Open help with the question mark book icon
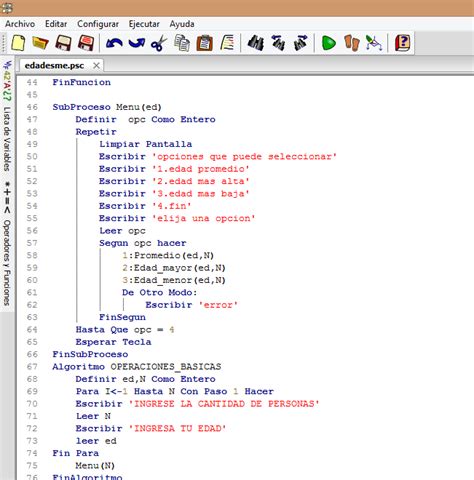 402,43
